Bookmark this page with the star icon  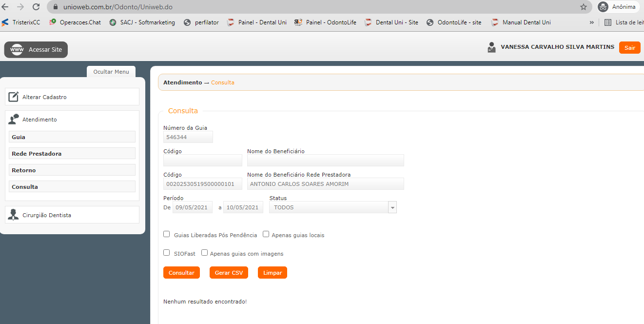tap(583, 7)
